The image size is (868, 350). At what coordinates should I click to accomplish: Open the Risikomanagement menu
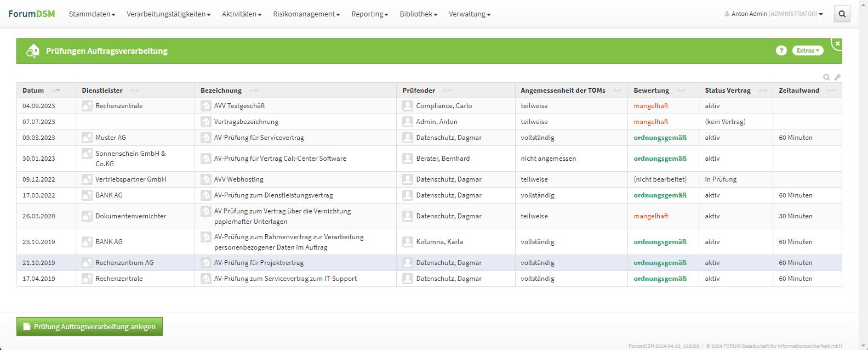point(306,14)
